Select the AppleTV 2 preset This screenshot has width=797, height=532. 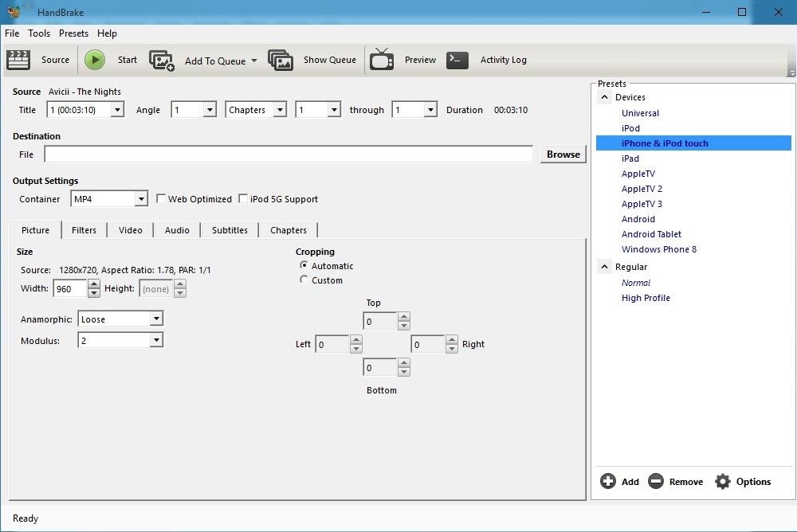(642, 189)
